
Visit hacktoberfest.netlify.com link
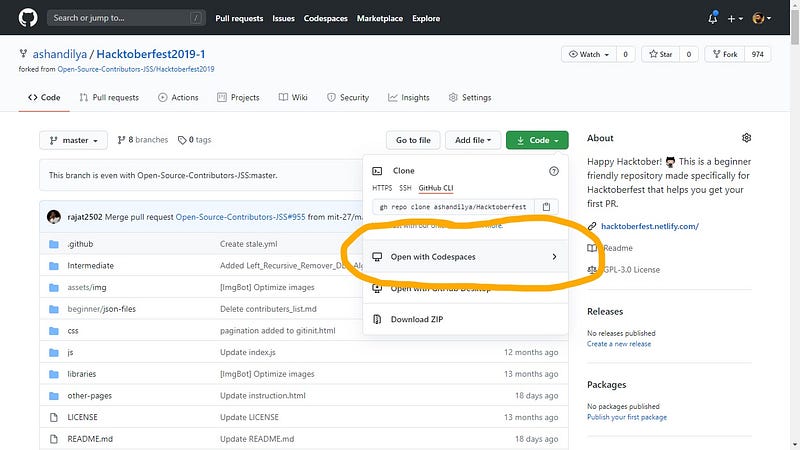(649, 226)
